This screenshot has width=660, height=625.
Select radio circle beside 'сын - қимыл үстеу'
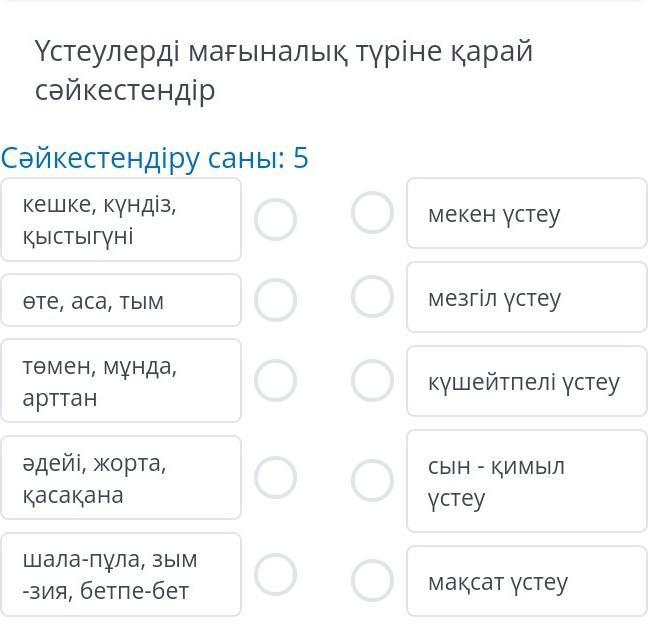(x=373, y=480)
